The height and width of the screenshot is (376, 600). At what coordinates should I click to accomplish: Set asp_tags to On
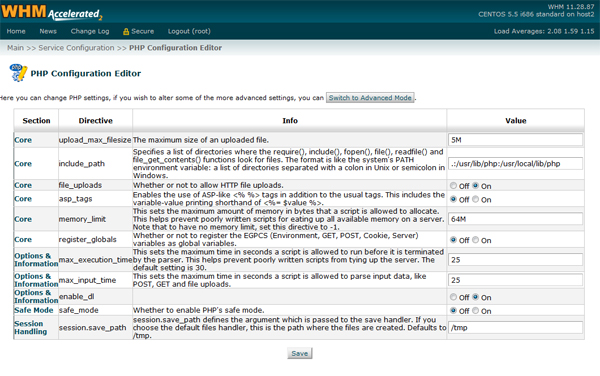point(475,199)
